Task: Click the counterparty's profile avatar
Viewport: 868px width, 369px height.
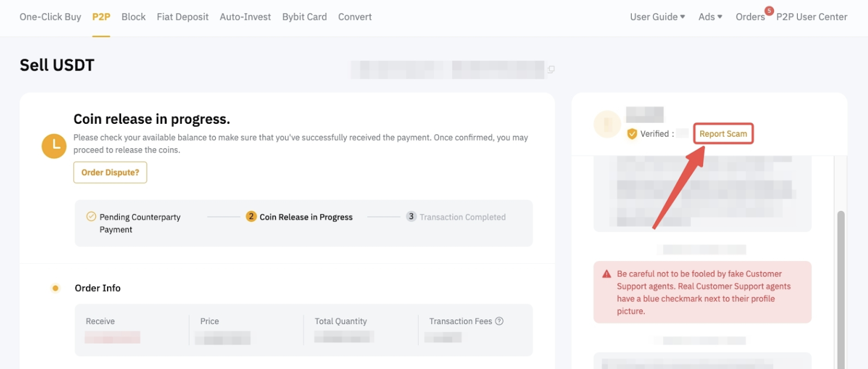Action: click(606, 123)
